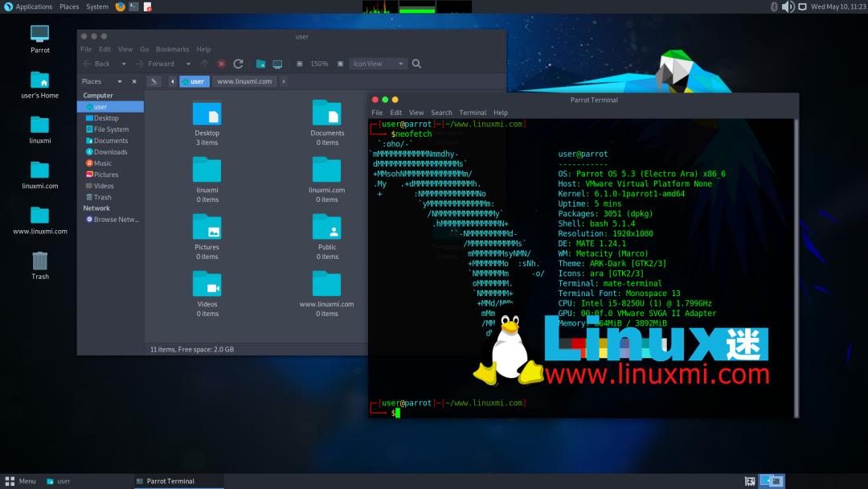Screen dimensions: 868x489
Task: Open the Applications menu in top panel
Action: (x=34, y=6)
